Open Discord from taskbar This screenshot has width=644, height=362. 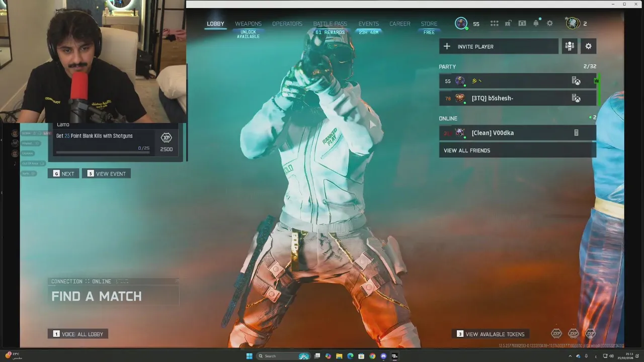383,356
